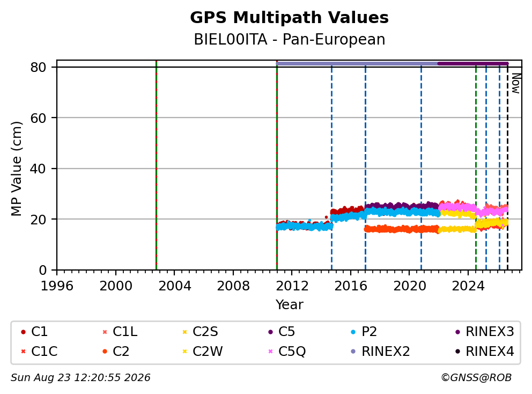Click the purple C5 legend marker
The image size is (532, 394).
(x=270, y=332)
